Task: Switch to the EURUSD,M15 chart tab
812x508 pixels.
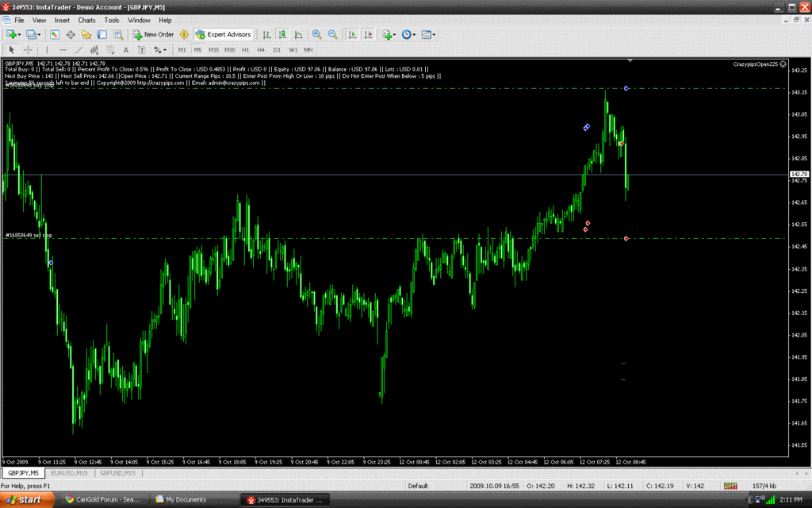Action: (x=70, y=473)
